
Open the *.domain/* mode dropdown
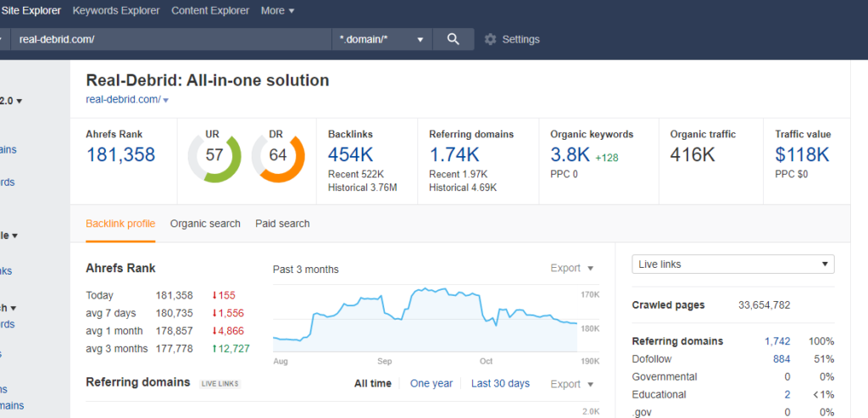click(382, 39)
